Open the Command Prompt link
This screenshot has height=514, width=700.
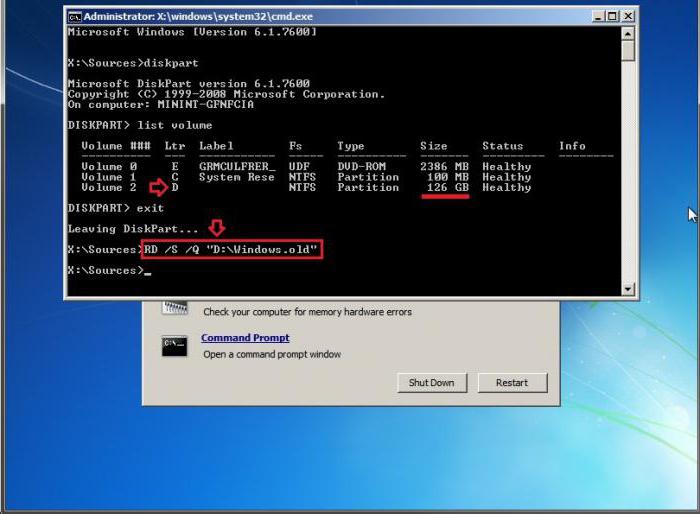pyautogui.click(x=245, y=338)
